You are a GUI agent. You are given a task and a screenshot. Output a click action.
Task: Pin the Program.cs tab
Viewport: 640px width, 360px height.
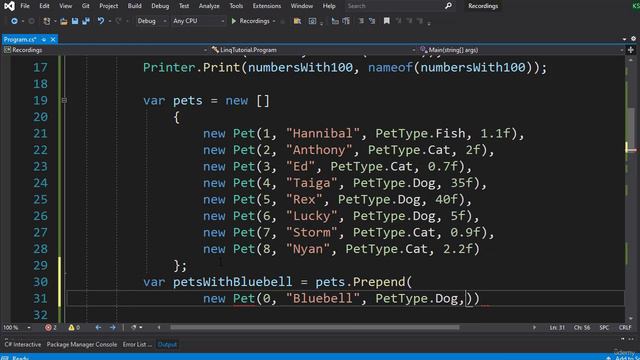pyautogui.click(x=44, y=40)
